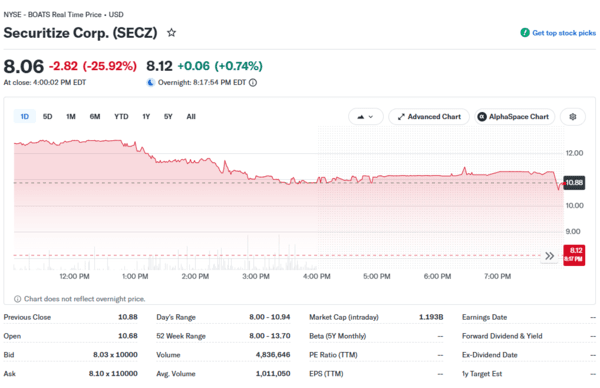The width and height of the screenshot is (600, 388).
Task: Show overnight price info tooltip icon
Action: pyautogui.click(x=253, y=83)
